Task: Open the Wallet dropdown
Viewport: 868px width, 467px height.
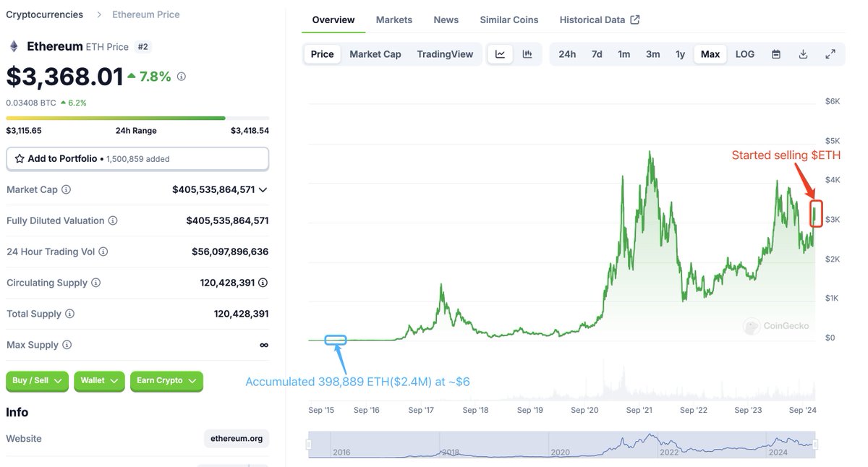Action: 98,381
